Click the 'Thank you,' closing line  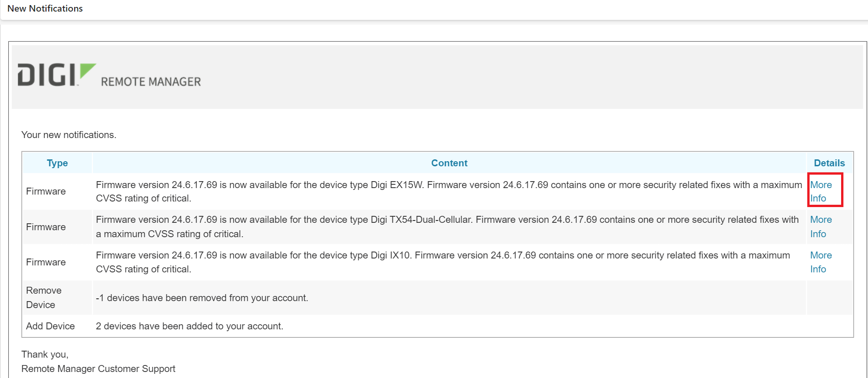(45, 354)
